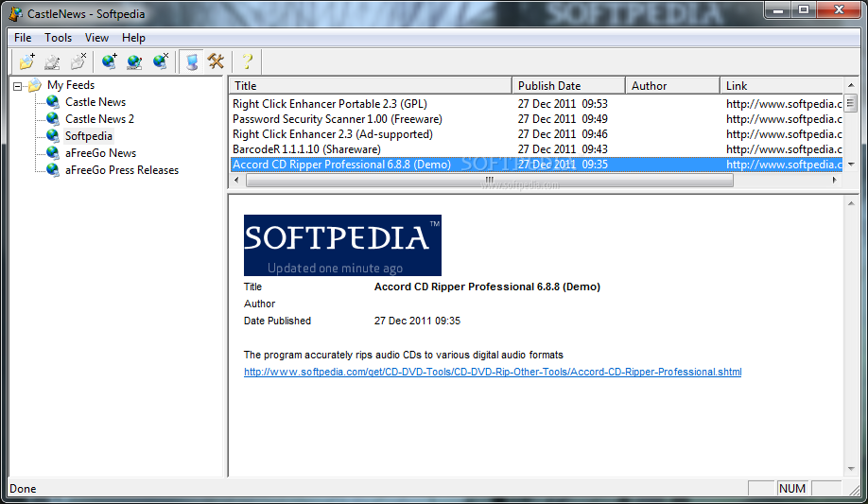Minimize the CastleNews window
This screenshot has height=504, width=868.
click(x=778, y=9)
